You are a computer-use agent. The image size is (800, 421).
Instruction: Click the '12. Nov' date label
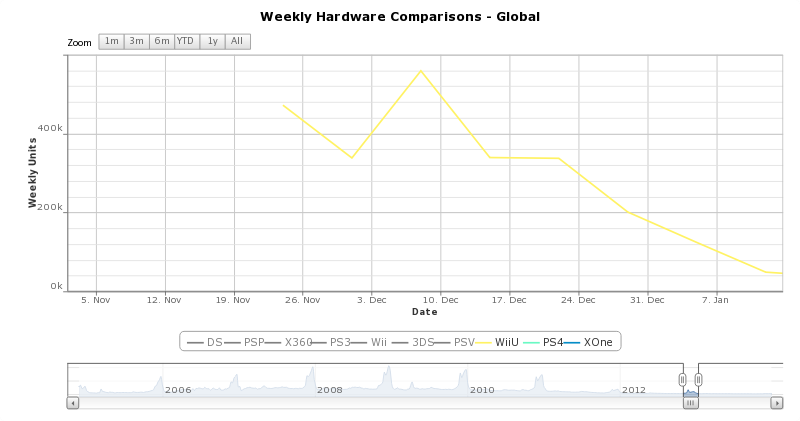(164, 300)
